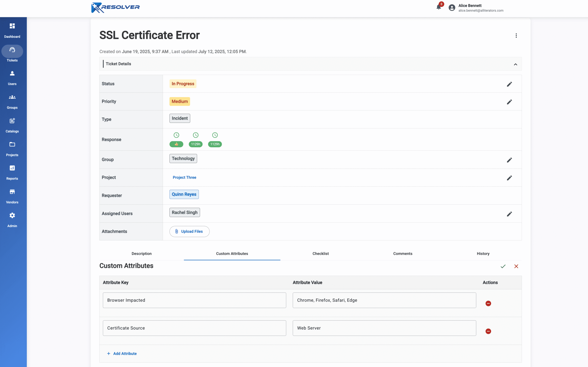The height and width of the screenshot is (367, 588).
Task: Click the Upload Files button
Action: pyautogui.click(x=189, y=231)
